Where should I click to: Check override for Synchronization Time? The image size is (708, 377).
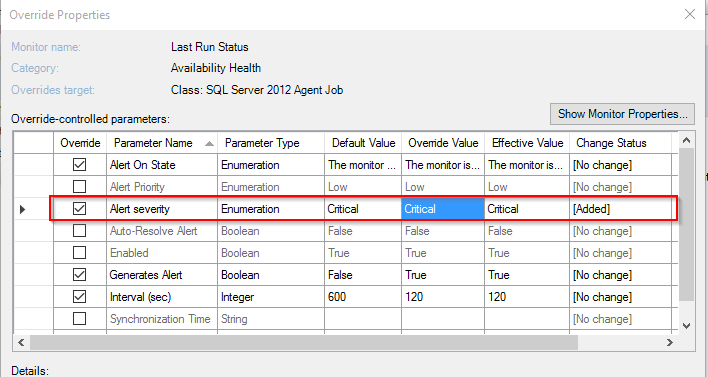(79, 319)
